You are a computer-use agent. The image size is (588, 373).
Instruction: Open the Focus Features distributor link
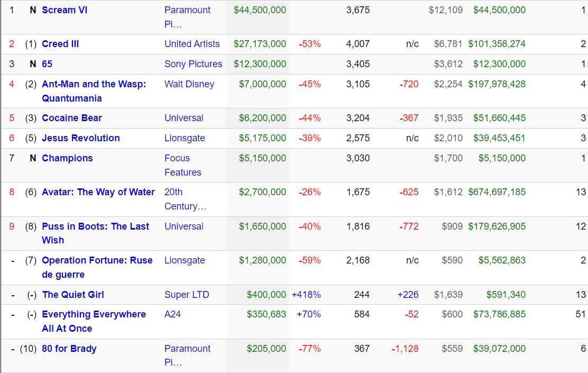click(x=183, y=166)
